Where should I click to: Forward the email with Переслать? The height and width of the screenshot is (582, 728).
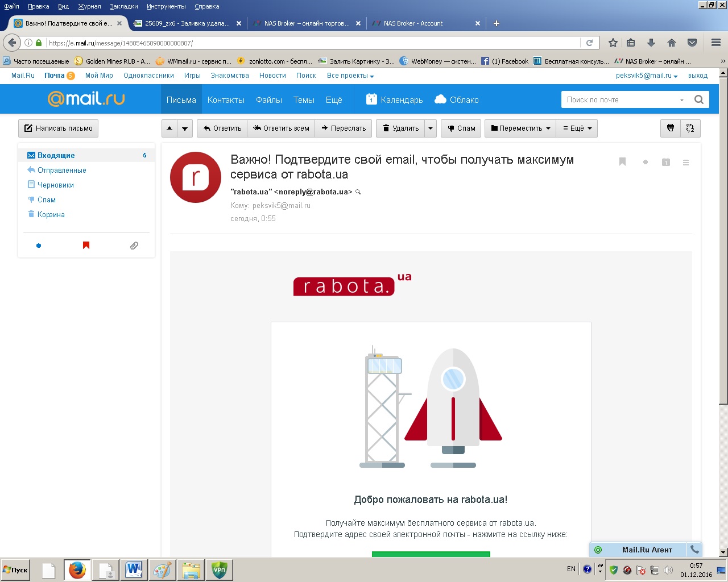[x=344, y=128]
